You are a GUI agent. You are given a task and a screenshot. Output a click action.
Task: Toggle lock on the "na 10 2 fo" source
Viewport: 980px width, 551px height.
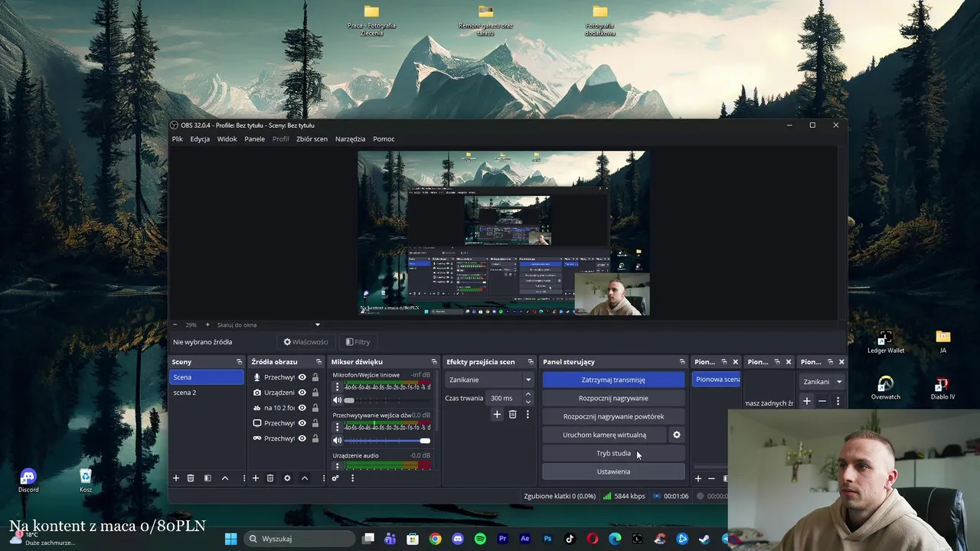pos(315,408)
